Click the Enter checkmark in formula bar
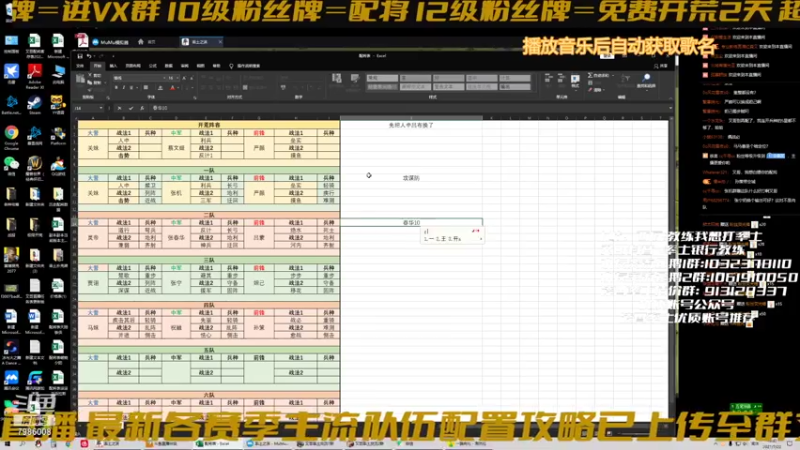The width and height of the screenshot is (800, 450). point(131,108)
